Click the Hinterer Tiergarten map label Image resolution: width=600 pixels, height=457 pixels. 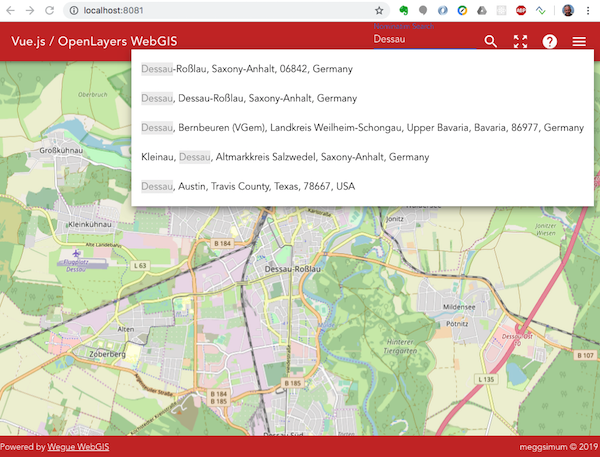(x=400, y=346)
